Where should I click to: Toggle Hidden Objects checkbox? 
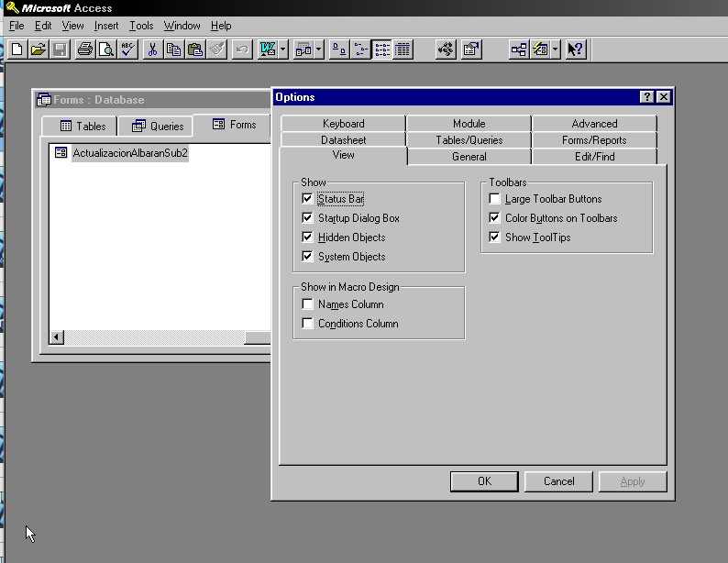click(307, 237)
